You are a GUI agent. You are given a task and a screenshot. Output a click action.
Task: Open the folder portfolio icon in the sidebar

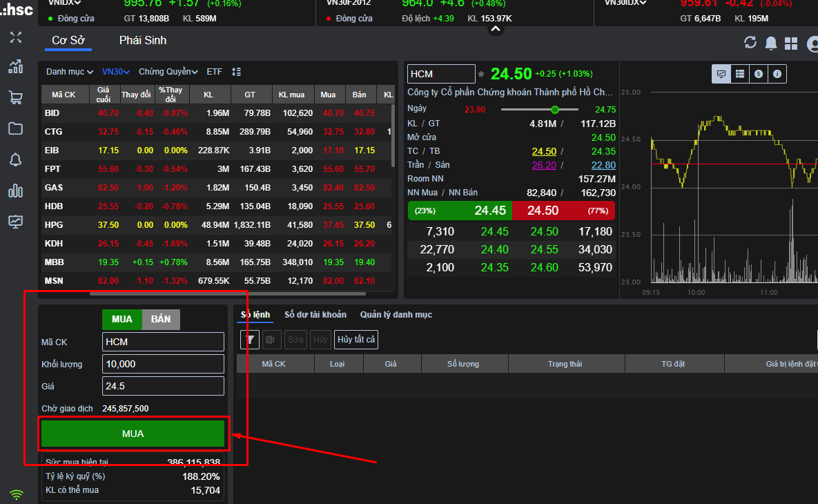pyautogui.click(x=16, y=128)
